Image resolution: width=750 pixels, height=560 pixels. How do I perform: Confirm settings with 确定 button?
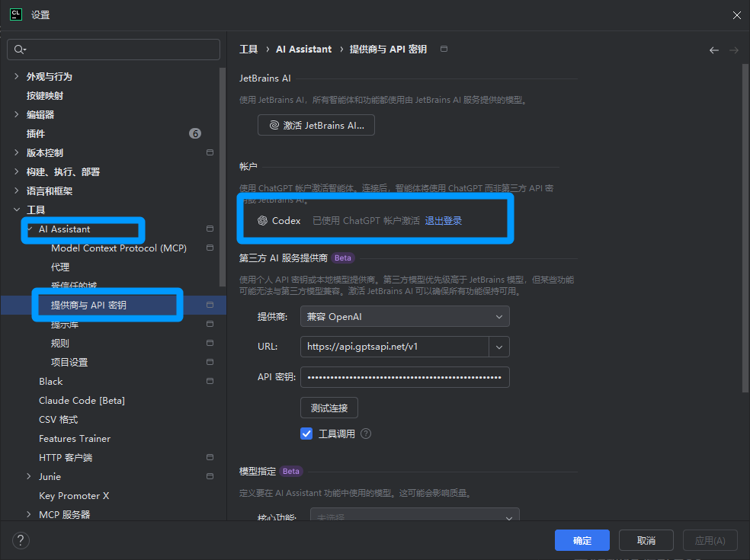pos(582,540)
